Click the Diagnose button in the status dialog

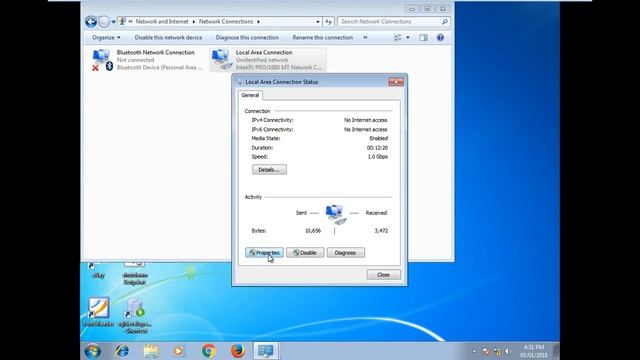click(345, 253)
